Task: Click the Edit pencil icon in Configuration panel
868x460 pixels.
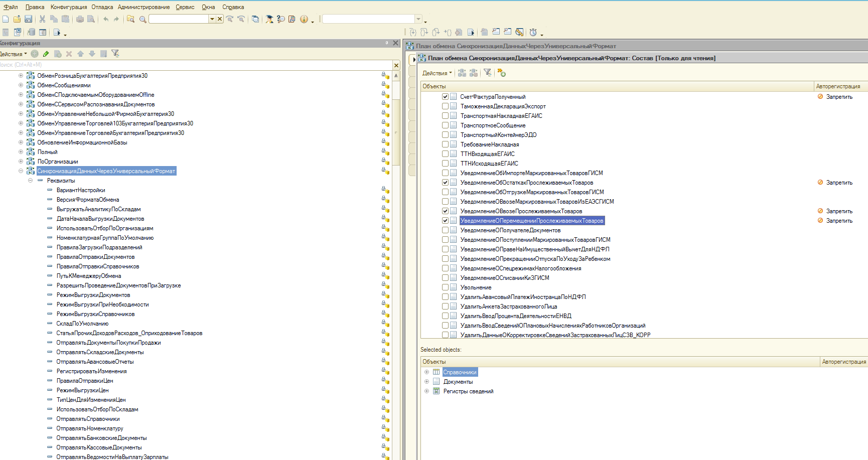Action: point(46,54)
